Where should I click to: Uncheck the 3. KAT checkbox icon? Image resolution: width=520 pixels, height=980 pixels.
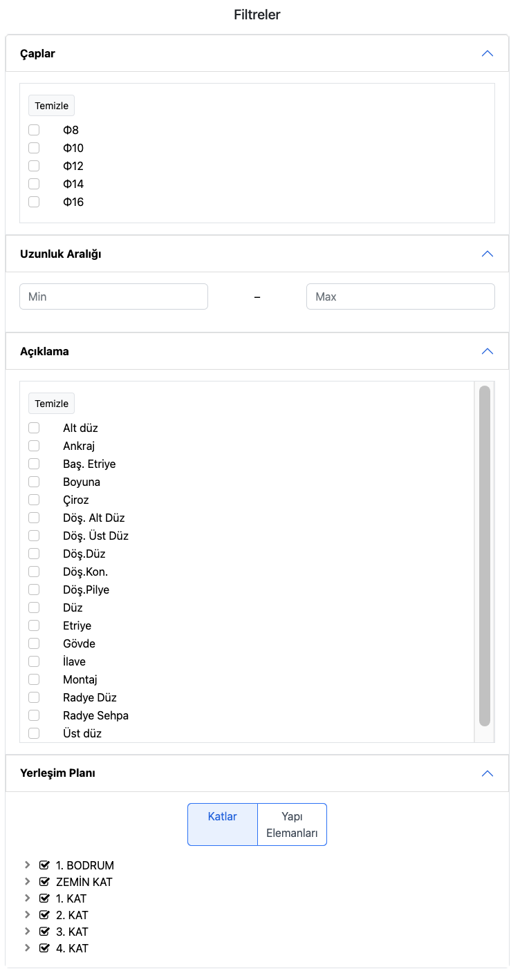pyautogui.click(x=45, y=932)
